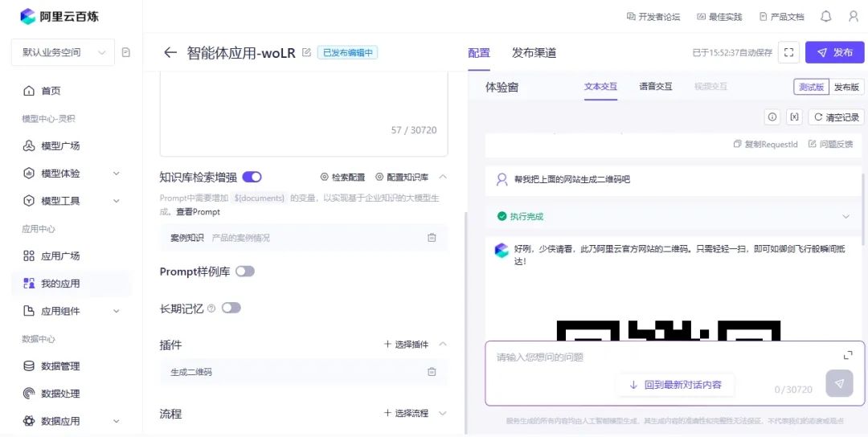Image resolution: width=868 pixels, height=437 pixels.
Task: Click the 我的应用 icon
Action: (x=29, y=284)
